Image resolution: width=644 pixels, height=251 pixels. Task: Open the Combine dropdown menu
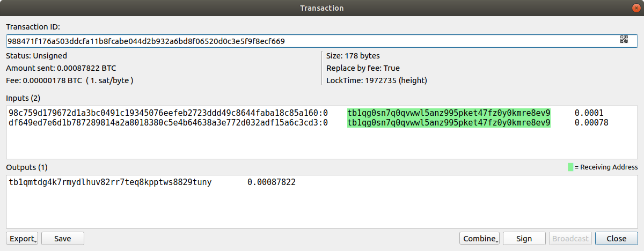point(479,238)
